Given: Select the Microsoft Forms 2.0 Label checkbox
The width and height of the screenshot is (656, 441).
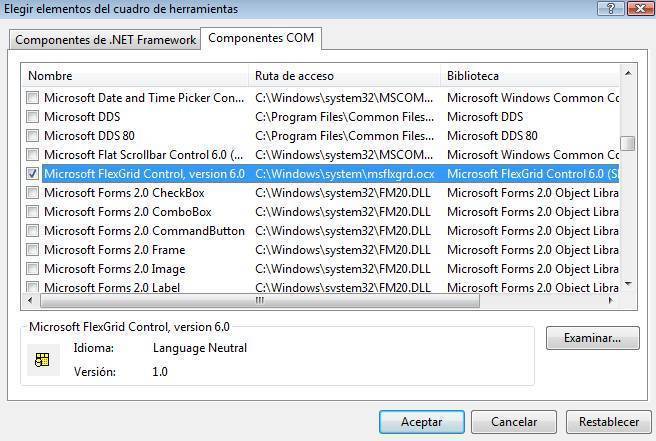Looking at the screenshot, I should 33,288.
